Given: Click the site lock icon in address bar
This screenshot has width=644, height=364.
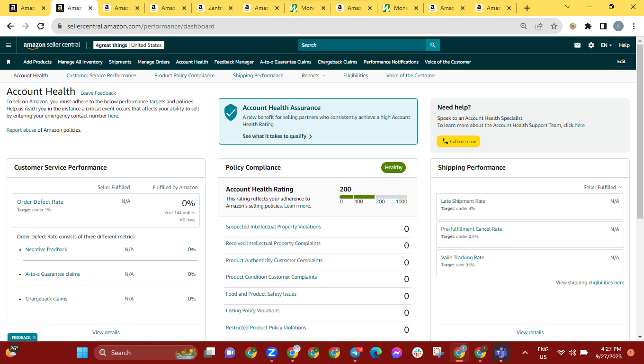Looking at the screenshot, I should [x=60, y=26].
